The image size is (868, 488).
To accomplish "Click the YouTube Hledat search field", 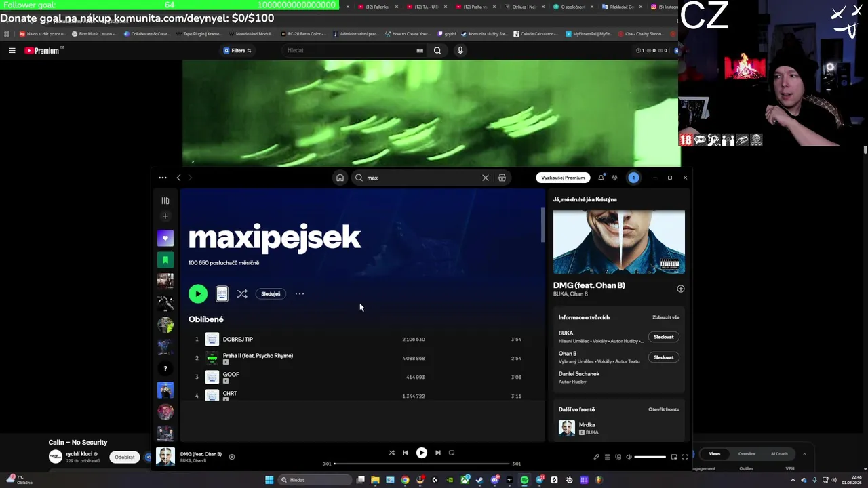I will 353,50.
